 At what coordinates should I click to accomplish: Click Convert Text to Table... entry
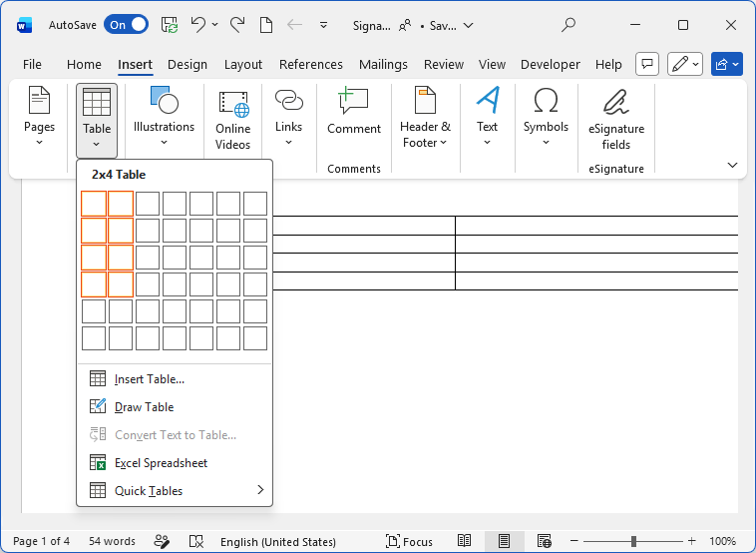point(175,435)
